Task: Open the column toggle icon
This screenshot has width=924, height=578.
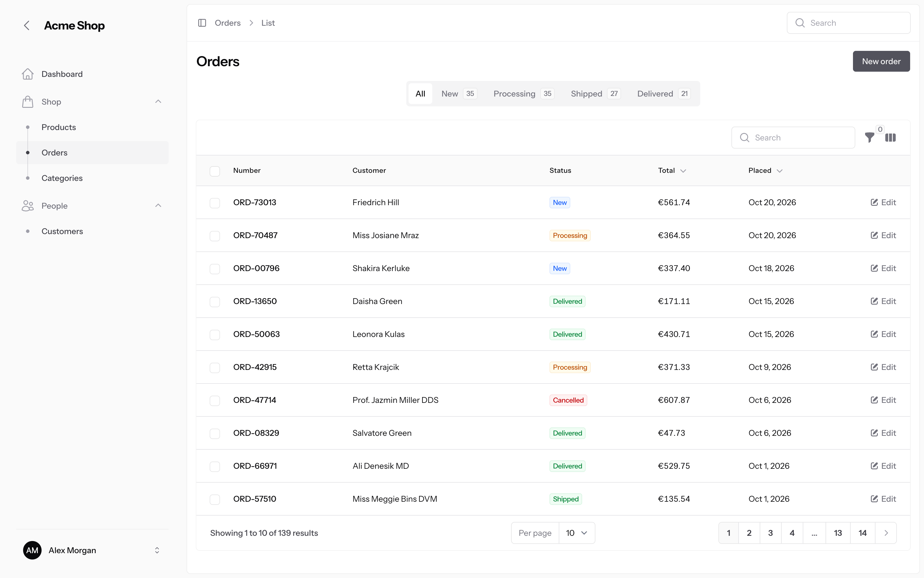Action: click(891, 138)
